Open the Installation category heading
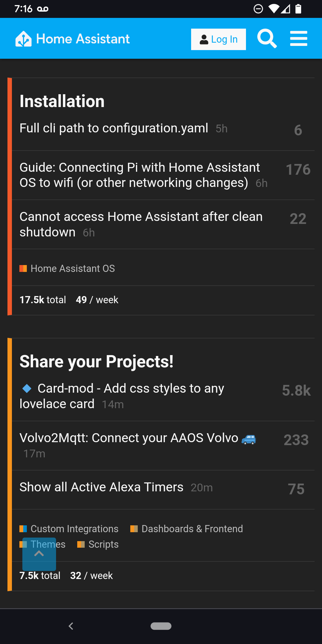 click(x=62, y=101)
